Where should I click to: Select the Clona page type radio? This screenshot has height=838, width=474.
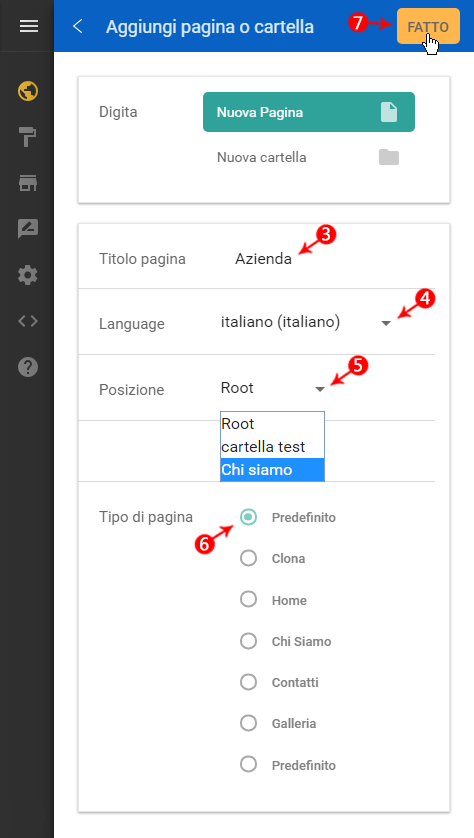pyautogui.click(x=248, y=558)
